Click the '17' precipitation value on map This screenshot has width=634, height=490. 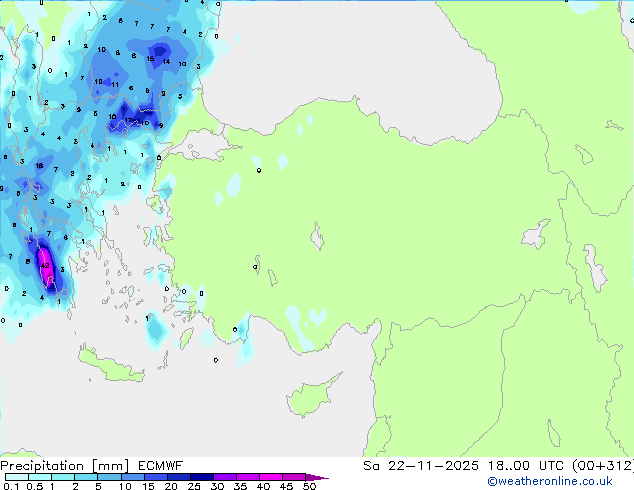pyautogui.click(x=128, y=120)
